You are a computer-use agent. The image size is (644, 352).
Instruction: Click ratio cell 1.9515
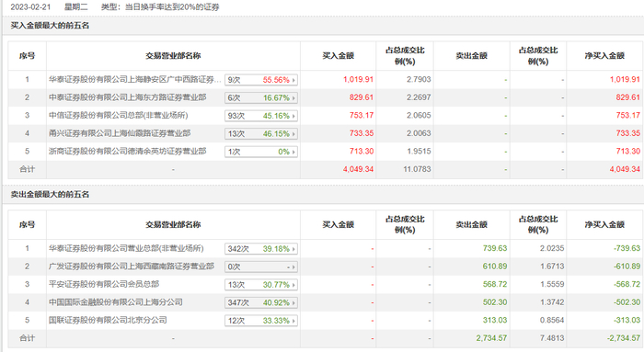point(419,152)
